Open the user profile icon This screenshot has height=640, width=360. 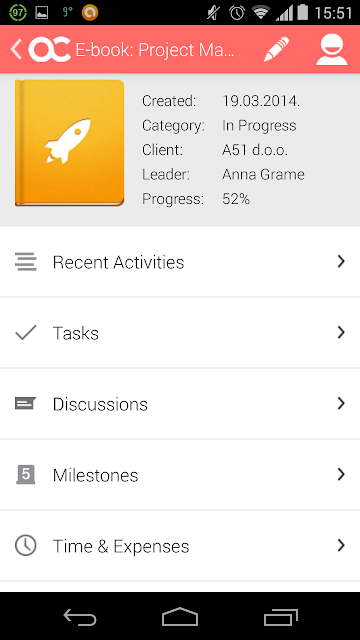click(332, 50)
